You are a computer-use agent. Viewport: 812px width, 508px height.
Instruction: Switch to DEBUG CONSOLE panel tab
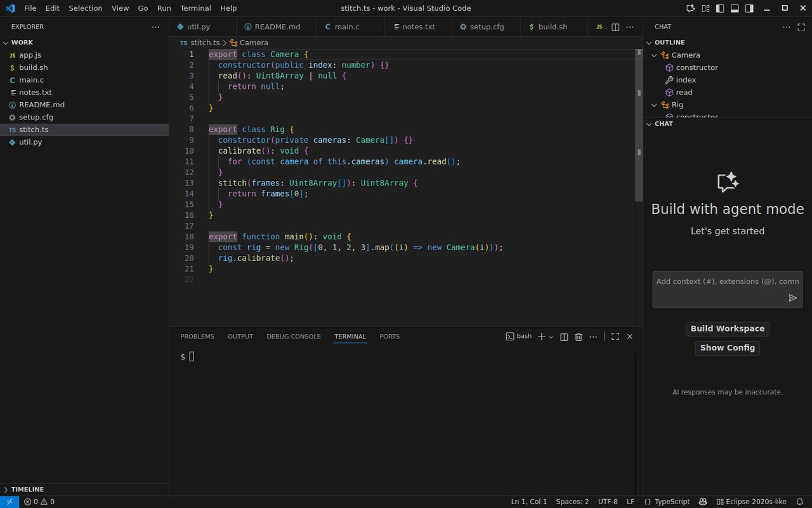[x=294, y=337]
